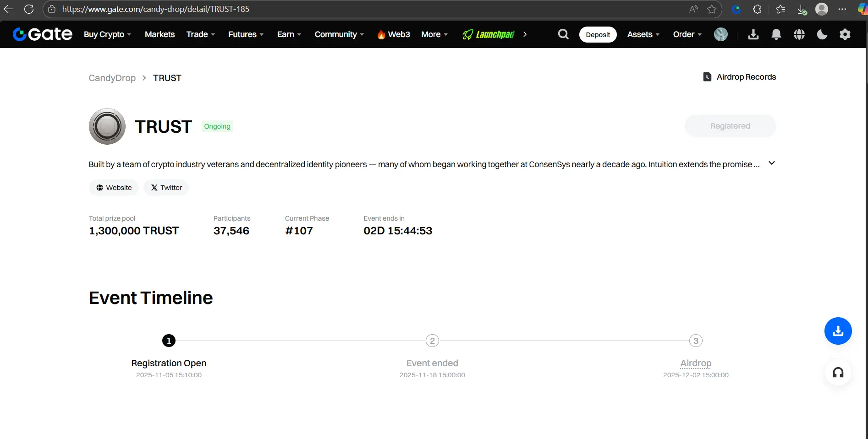The height and width of the screenshot is (439, 868).
Task: Open the Web3 menu item
Action: pyautogui.click(x=394, y=34)
